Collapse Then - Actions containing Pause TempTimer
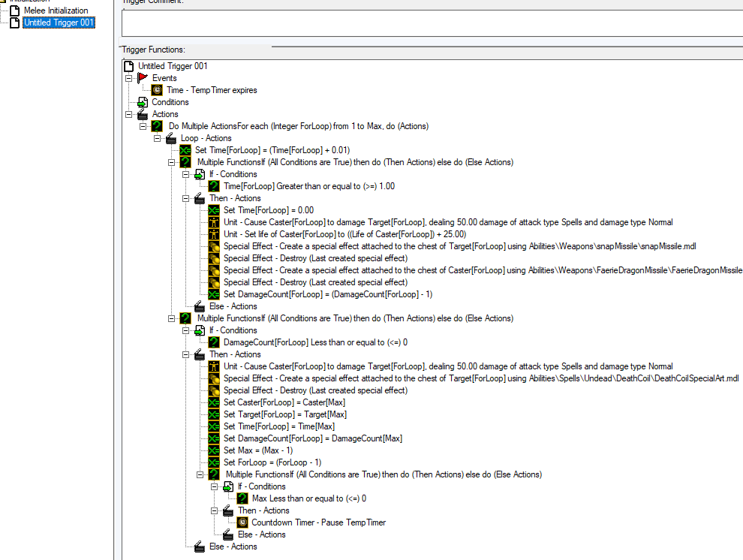Viewport: 743px width, 560px height. [x=214, y=510]
